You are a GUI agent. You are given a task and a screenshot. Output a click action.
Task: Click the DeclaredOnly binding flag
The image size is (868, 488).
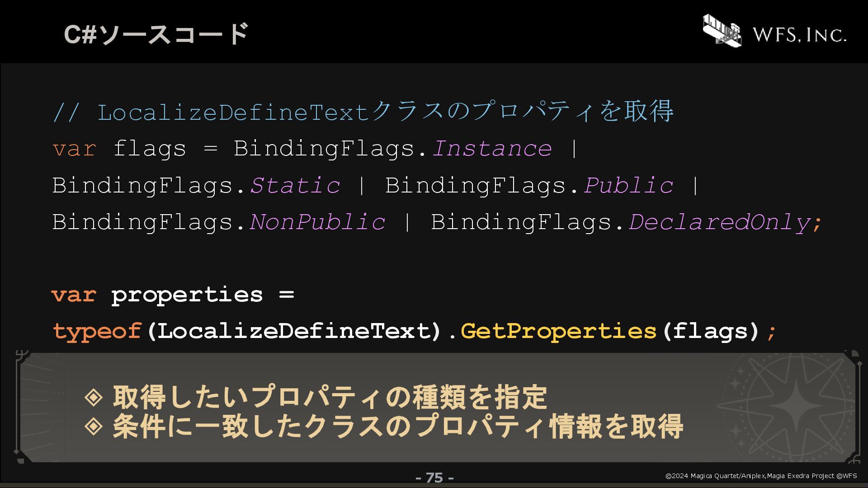tap(719, 222)
